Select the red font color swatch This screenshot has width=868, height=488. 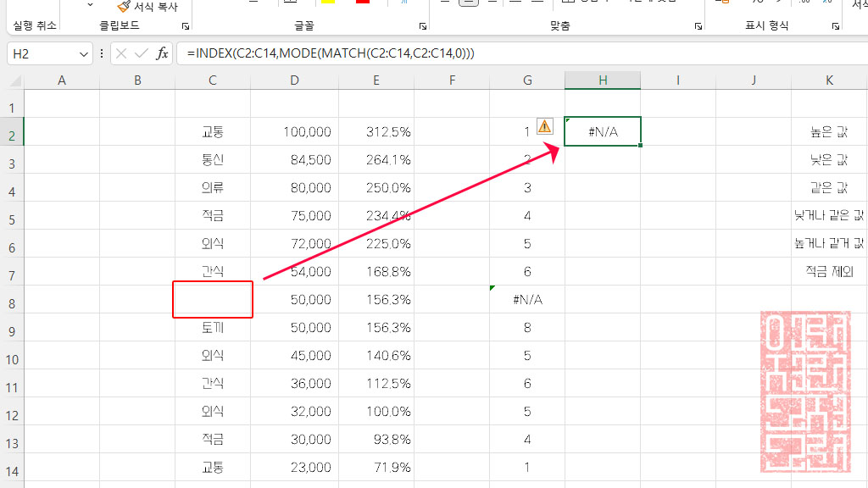pyautogui.click(x=363, y=4)
